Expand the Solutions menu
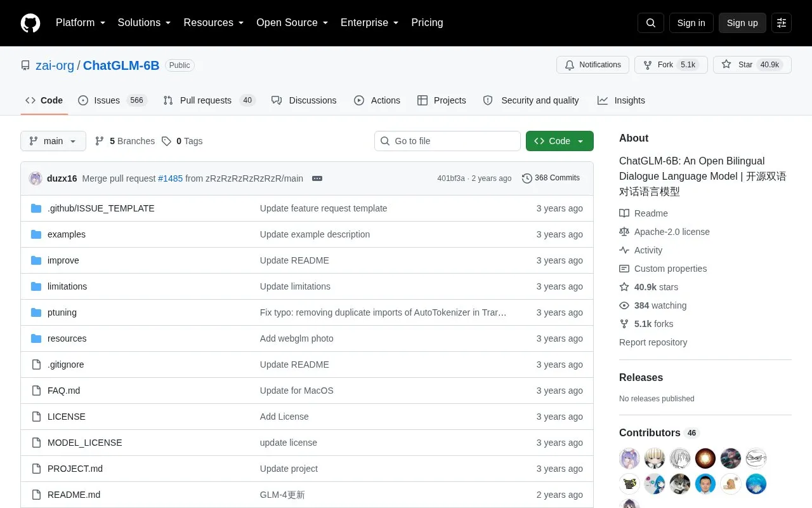Image resolution: width=812 pixels, height=508 pixels. [144, 23]
